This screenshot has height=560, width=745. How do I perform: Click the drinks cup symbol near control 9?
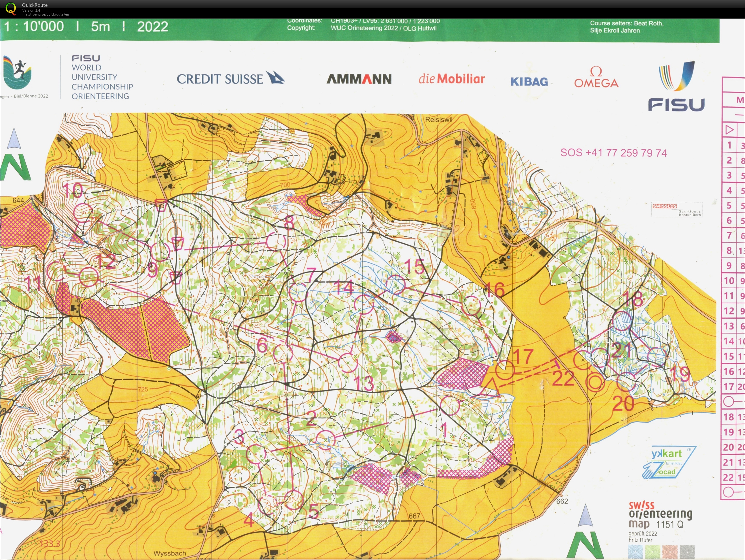pyautogui.click(x=178, y=243)
